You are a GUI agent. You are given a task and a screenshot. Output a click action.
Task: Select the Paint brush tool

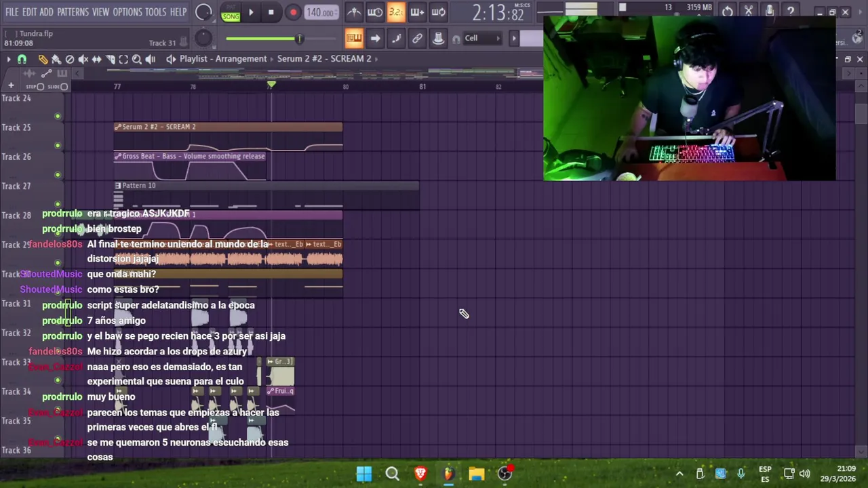pos(56,59)
